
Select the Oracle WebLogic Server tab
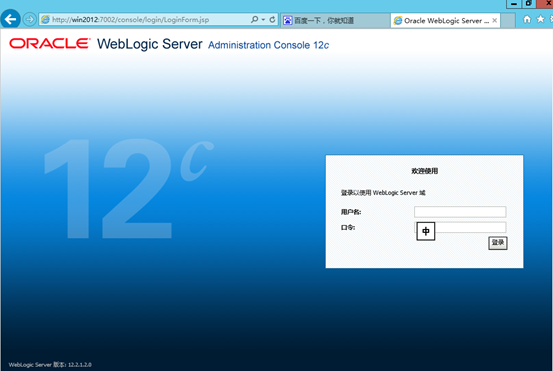click(x=446, y=20)
